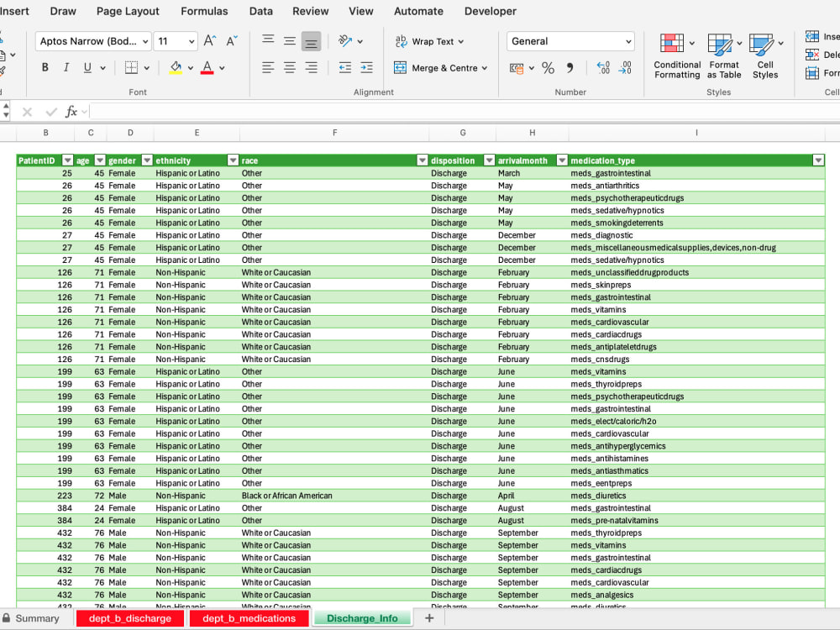
Task: Open the Draw ribbon tab
Action: pyautogui.click(x=63, y=11)
